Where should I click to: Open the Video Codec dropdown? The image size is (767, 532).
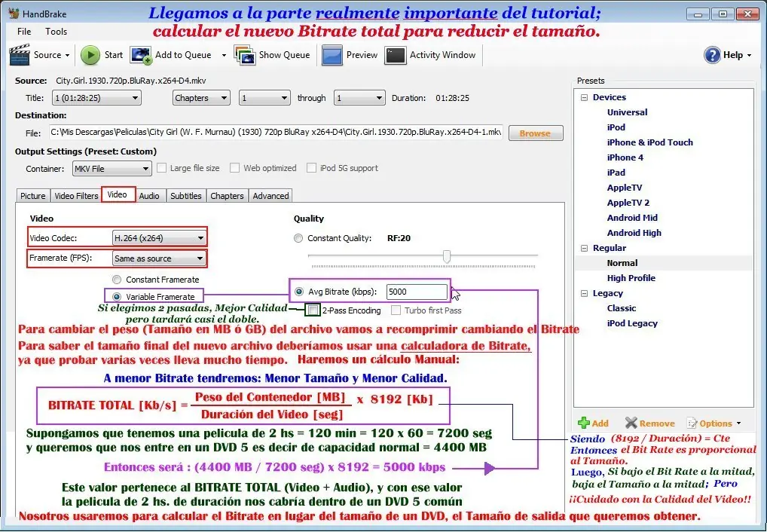click(158, 238)
